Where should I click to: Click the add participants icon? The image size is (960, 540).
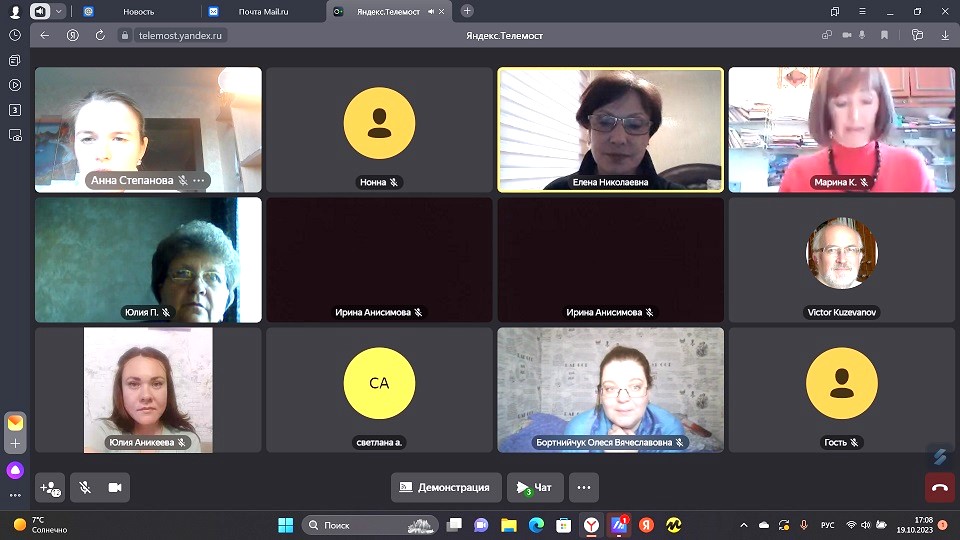pos(50,488)
